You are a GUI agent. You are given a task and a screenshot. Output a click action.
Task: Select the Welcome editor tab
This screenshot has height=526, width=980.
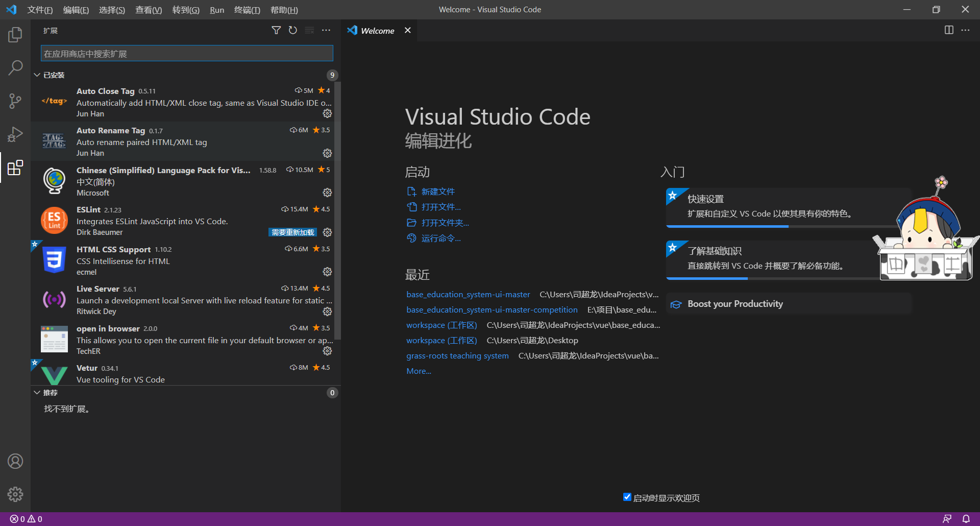point(378,31)
